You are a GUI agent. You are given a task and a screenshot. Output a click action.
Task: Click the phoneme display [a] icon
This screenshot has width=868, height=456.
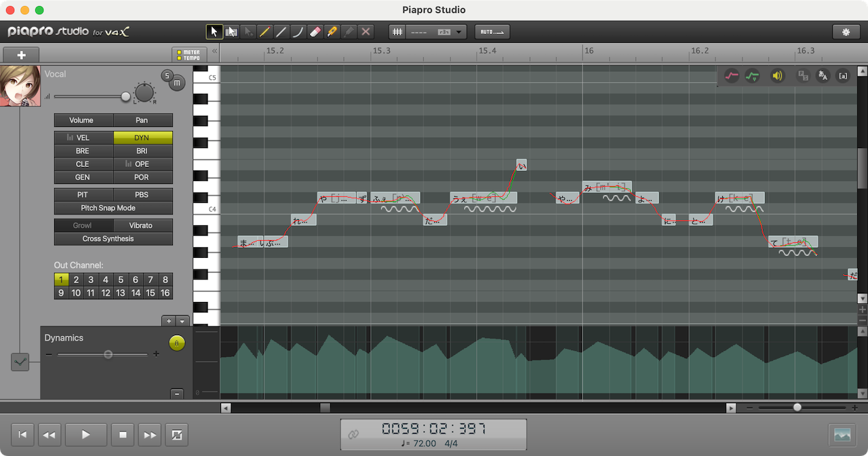pyautogui.click(x=843, y=75)
